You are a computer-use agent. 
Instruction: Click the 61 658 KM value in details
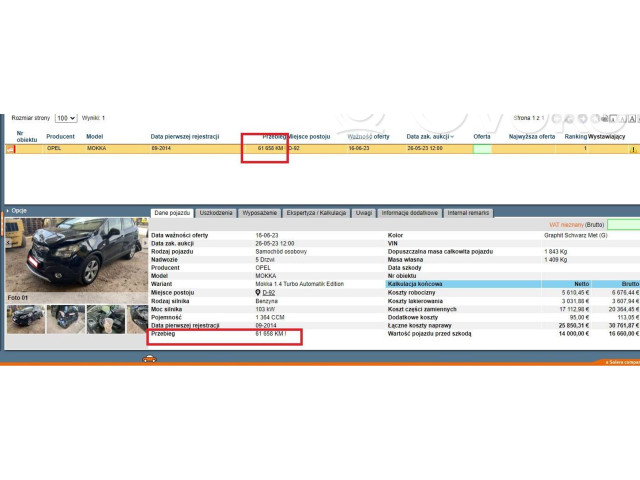point(269,333)
